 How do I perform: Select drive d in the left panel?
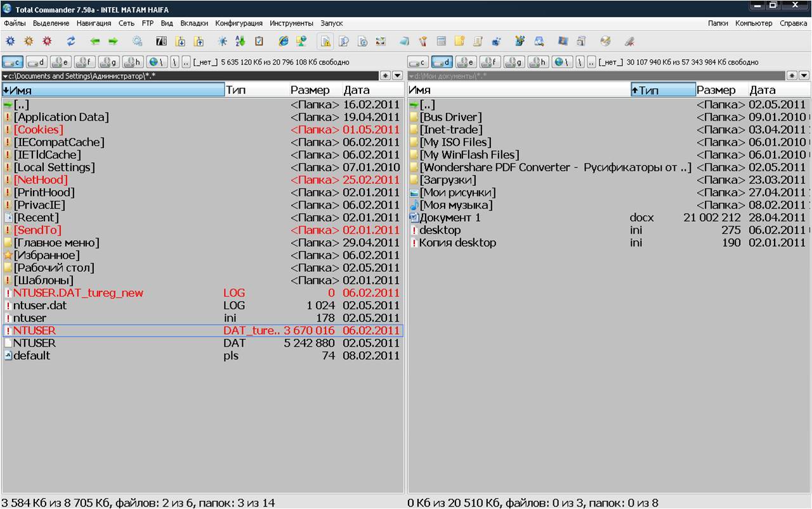tap(37, 62)
